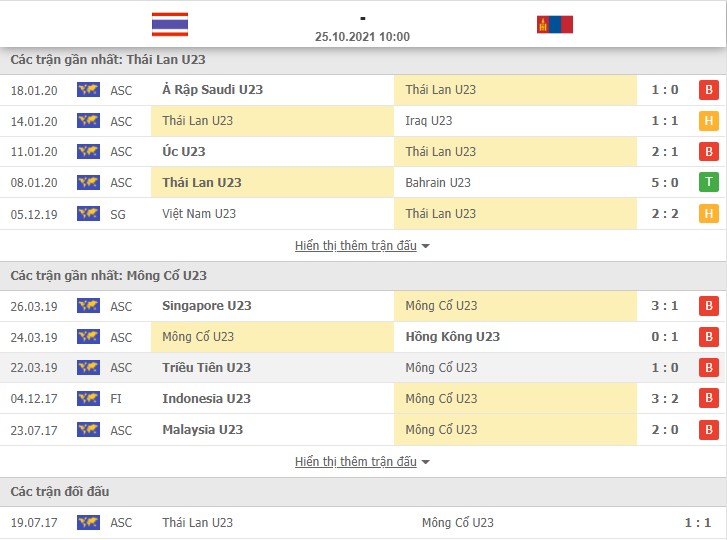
Task: Click world map icon on 26.03.19 row
Action: [x=88, y=306]
